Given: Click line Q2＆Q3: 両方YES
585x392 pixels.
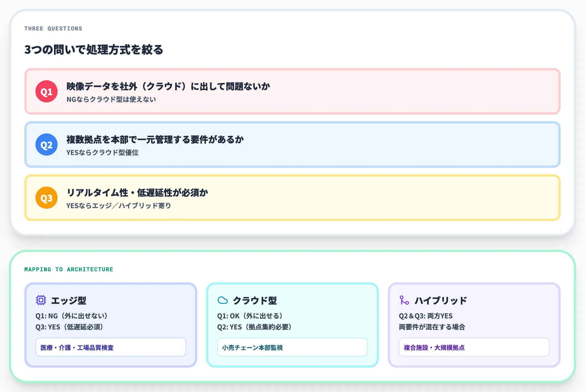Looking at the screenshot, I should (x=426, y=316).
